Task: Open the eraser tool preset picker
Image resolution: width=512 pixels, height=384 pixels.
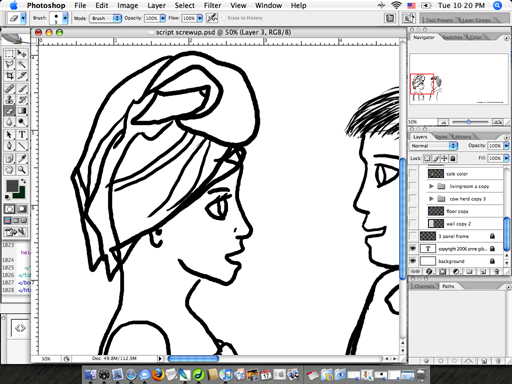Action: coord(23,18)
